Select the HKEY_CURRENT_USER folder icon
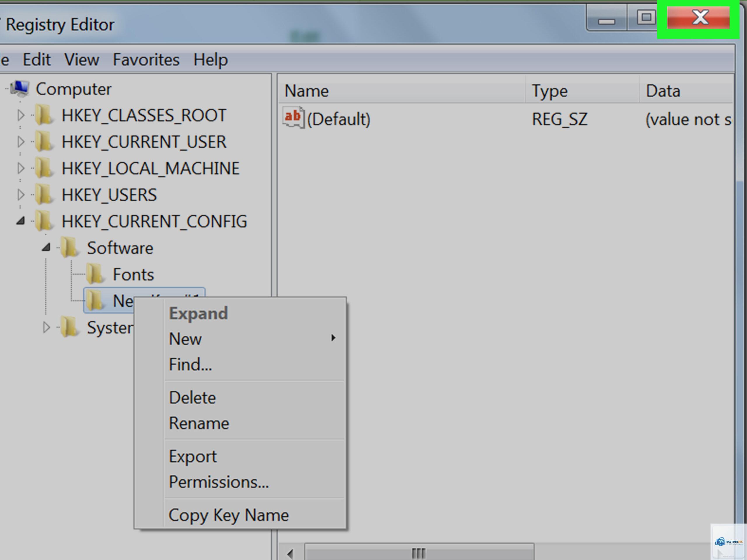Screen dimensions: 747x560 pos(44,141)
